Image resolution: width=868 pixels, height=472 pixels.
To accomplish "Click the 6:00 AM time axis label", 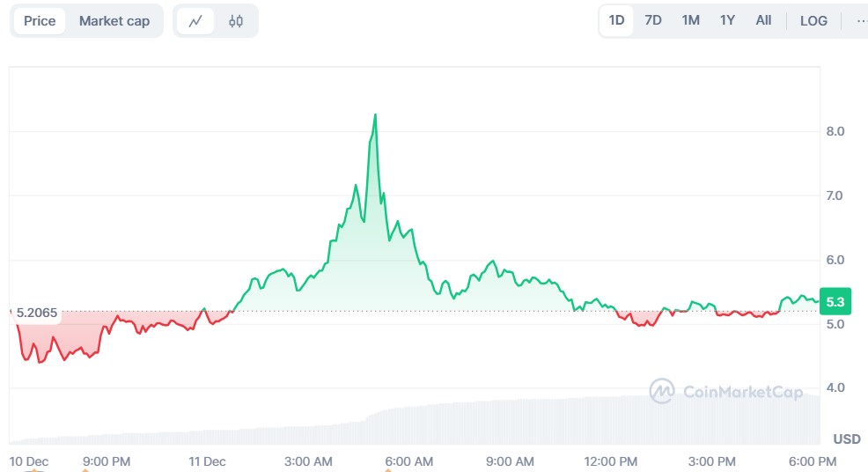I will pyautogui.click(x=411, y=461).
